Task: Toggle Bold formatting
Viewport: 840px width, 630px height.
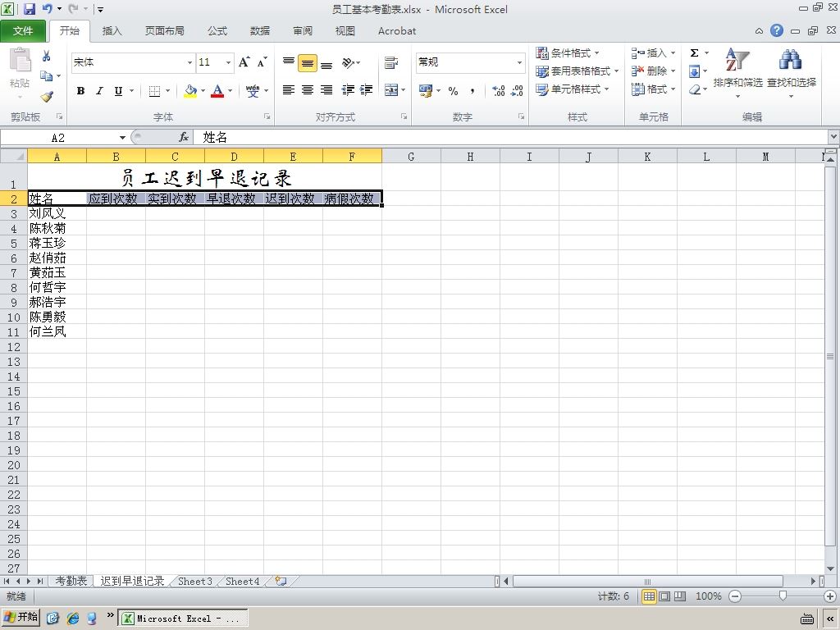Action: click(x=80, y=90)
